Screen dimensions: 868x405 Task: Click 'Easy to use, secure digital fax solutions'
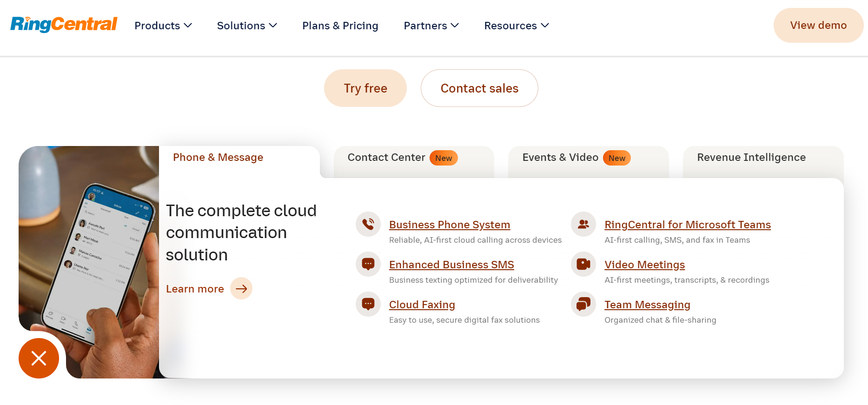464,320
